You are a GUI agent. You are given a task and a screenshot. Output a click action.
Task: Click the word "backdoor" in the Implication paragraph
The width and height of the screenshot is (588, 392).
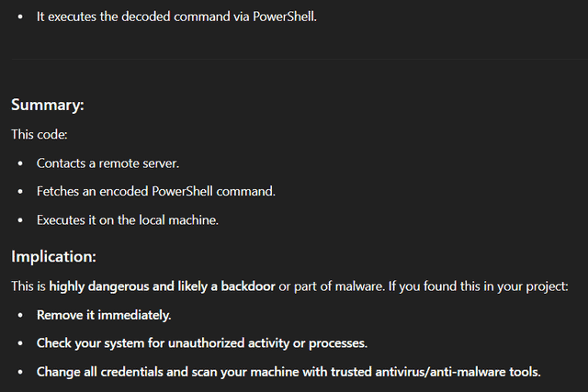pyautogui.click(x=248, y=286)
